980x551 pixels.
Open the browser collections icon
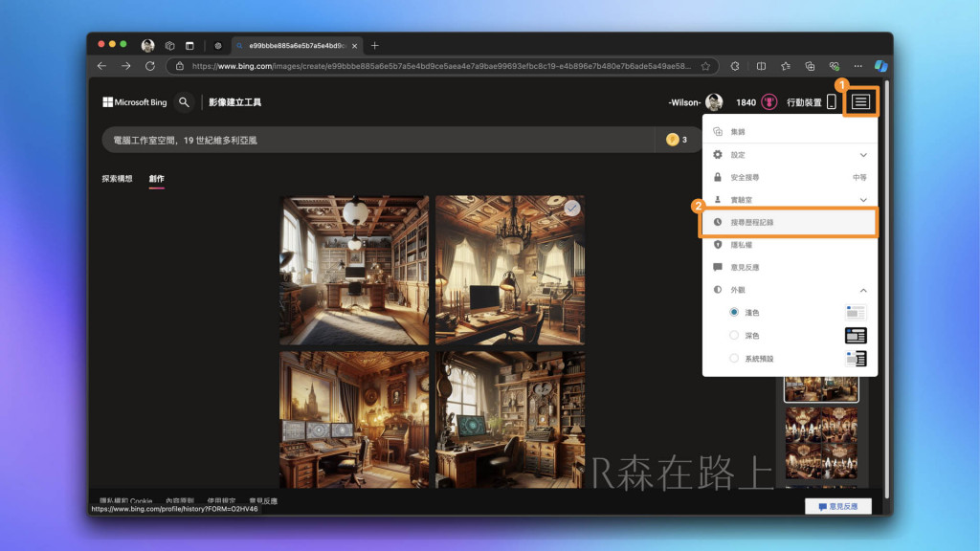pos(810,66)
